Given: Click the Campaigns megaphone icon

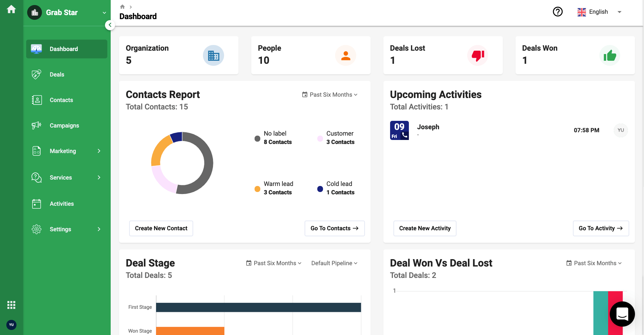Looking at the screenshot, I should click(36, 126).
